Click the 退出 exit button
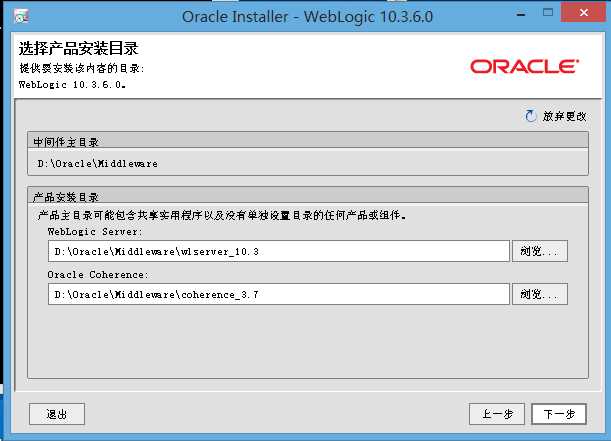This screenshot has height=441, width=611. 57,414
